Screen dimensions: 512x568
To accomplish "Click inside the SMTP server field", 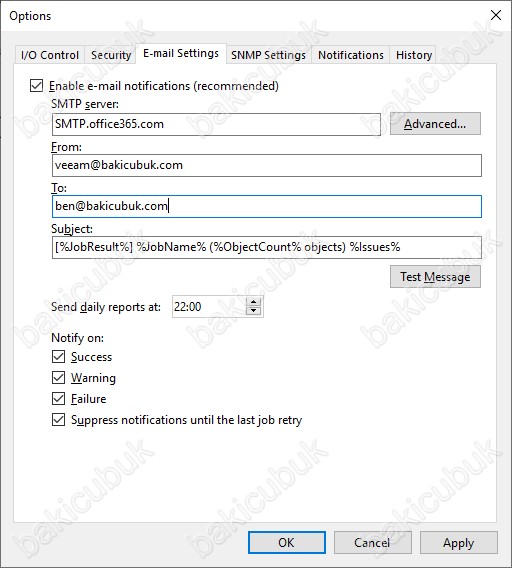I will click(x=216, y=124).
